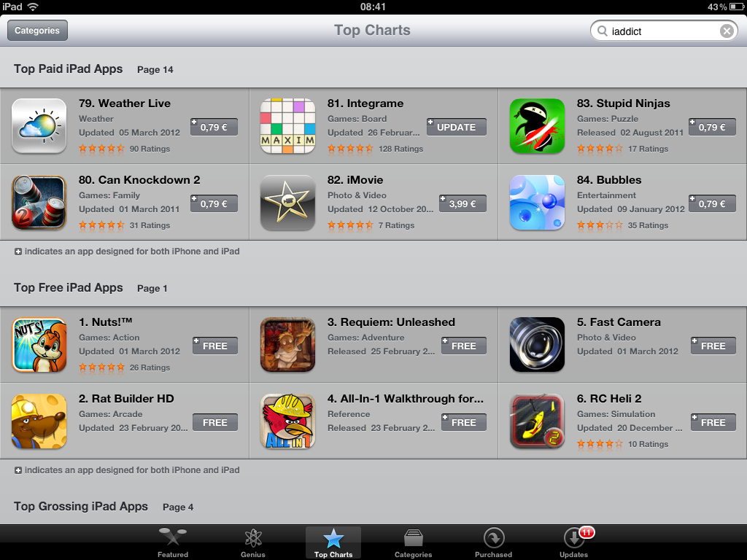Buy iMovie for 3,99 €
This screenshot has width=747, height=560.
point(462,204)
